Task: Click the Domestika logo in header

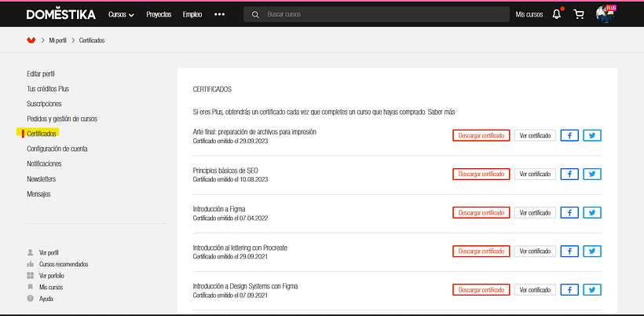Action: [x=60, y=14]
